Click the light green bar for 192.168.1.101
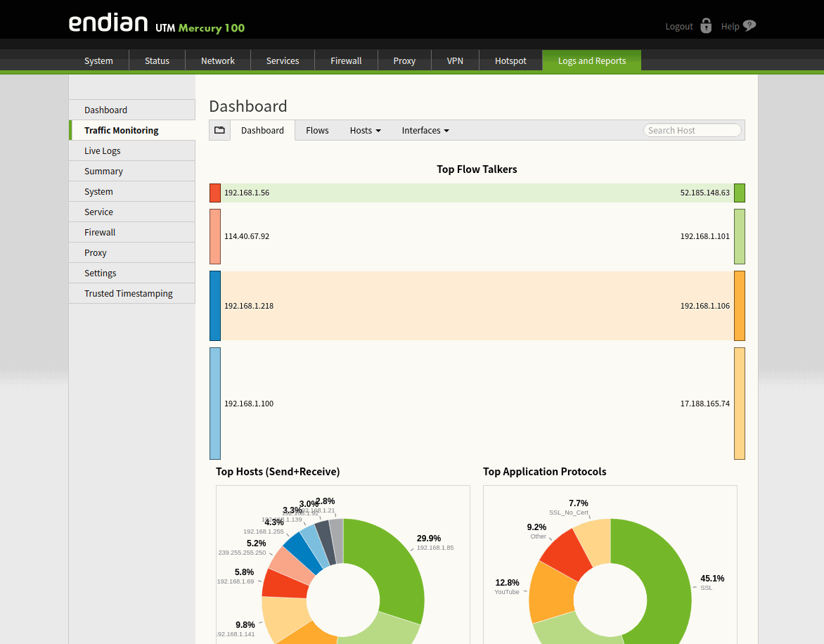 point(740,236)
